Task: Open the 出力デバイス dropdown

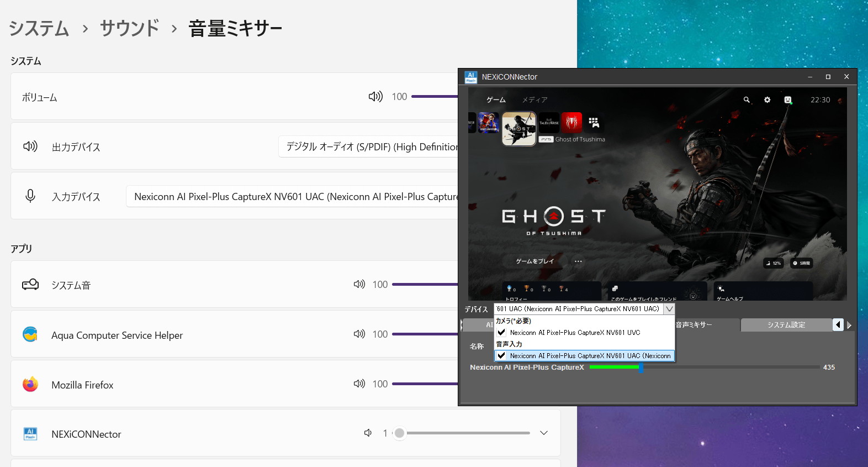Action: coord(368,146)
